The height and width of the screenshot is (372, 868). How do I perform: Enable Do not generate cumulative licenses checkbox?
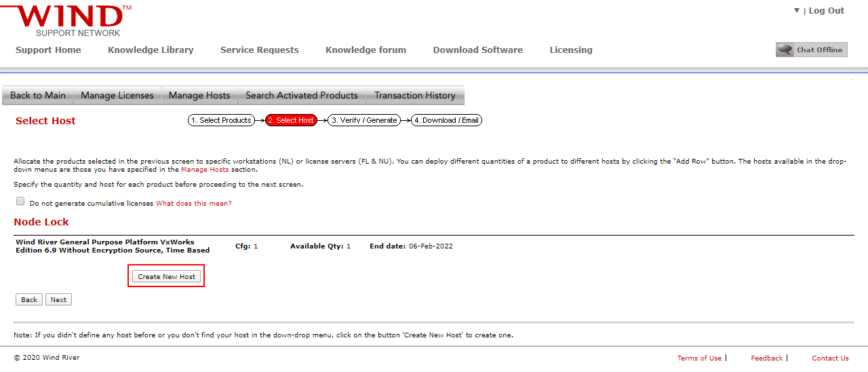pyautogui.click(x=20, y=202)
